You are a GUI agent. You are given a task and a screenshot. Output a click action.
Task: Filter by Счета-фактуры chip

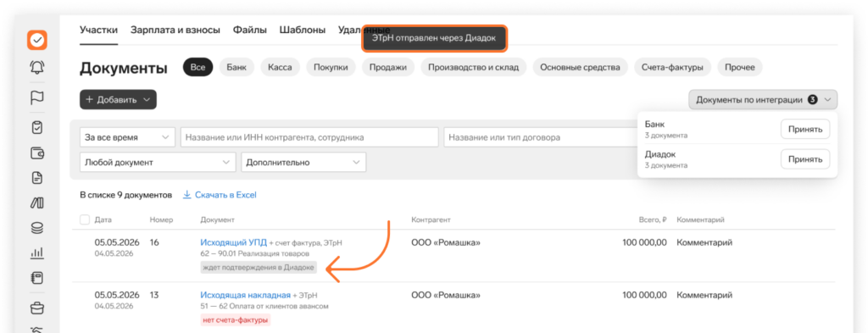point(672,68)
